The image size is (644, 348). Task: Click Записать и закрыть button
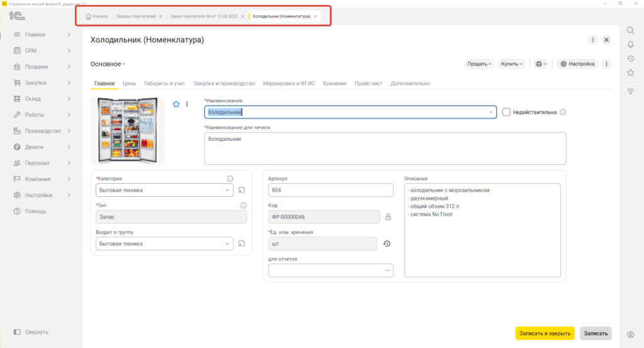point(545,333)
